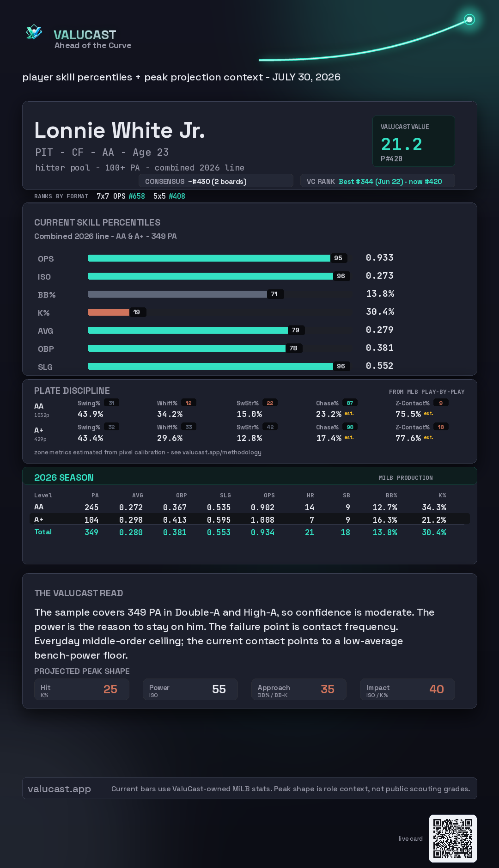Click the ValuCast logo icon
Screen dimensions: 499x868
[34, 32]
